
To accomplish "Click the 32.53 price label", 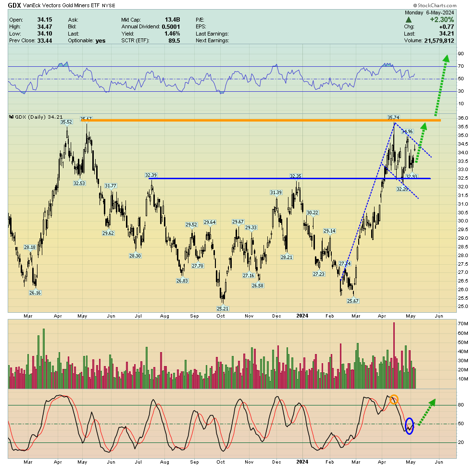I will (79, 183).
